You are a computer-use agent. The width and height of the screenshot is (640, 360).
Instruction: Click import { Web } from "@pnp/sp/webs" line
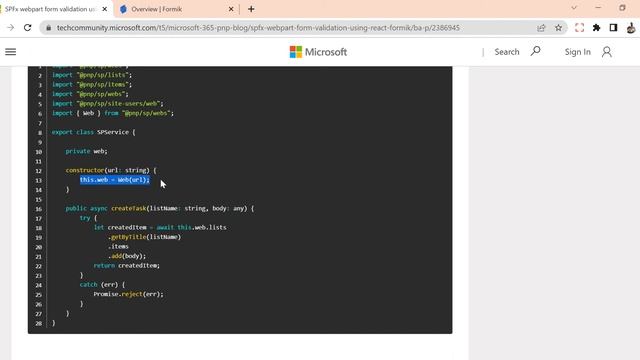113,113
